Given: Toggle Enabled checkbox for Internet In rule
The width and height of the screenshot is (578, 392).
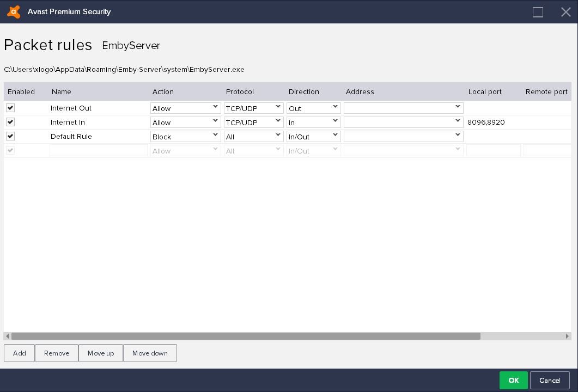Looking at the screenshot, I should (x=10, y=122).
